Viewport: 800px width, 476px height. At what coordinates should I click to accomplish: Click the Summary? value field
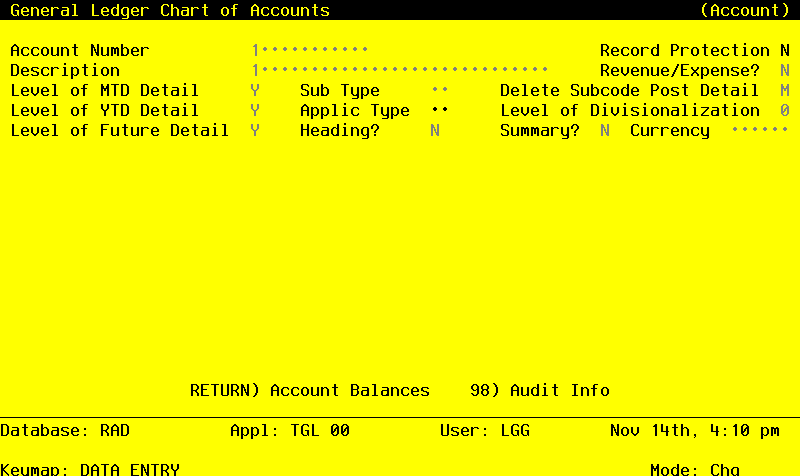click(x=605, y=130)
